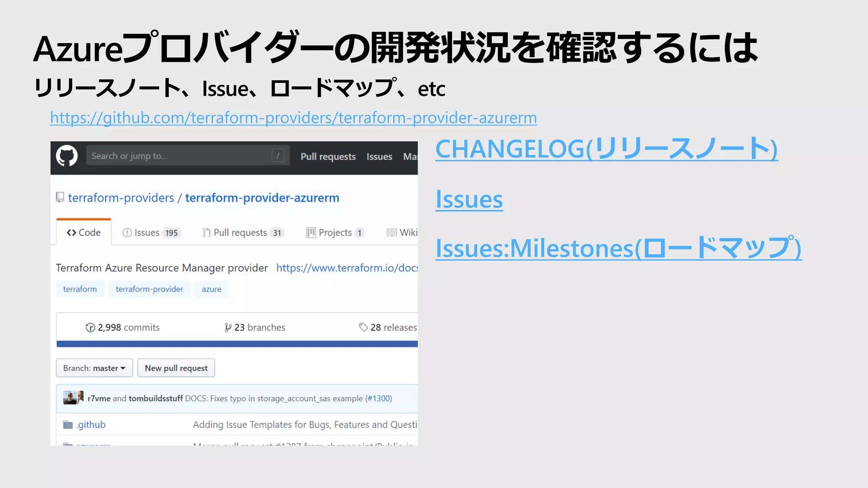Open the Wiki tab

[x=402, y=232]
